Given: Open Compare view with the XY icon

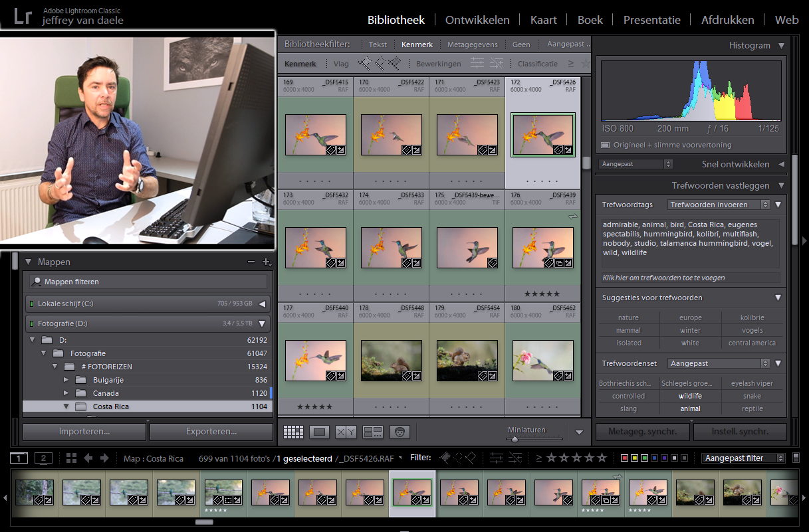Looking at the screenshot, I should tap(346, 432).
